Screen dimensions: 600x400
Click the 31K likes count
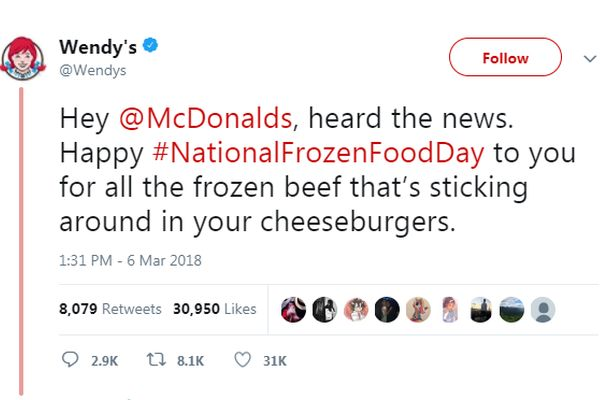pyautogui.click(x=275, y=361)
